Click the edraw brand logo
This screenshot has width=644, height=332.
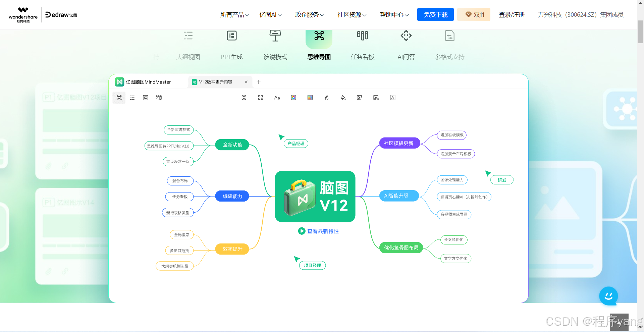coord(61,15)
